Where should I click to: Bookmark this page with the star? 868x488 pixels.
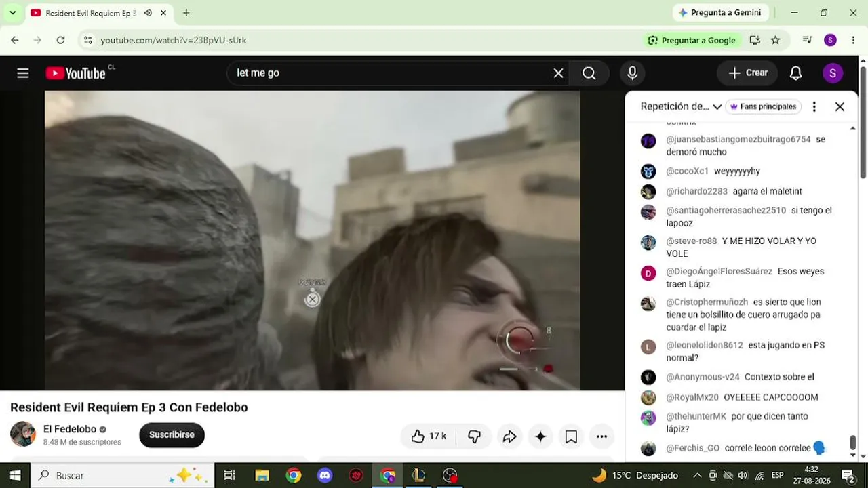coord(775,40)
